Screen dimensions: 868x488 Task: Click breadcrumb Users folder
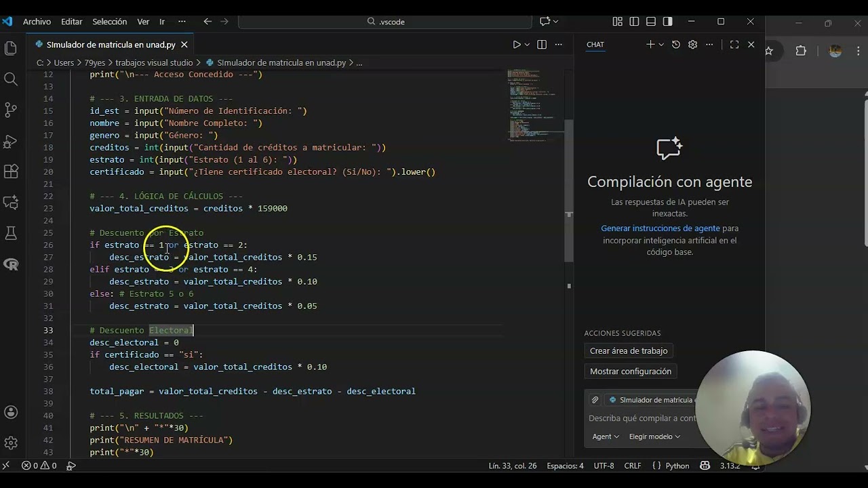[64, 62]
